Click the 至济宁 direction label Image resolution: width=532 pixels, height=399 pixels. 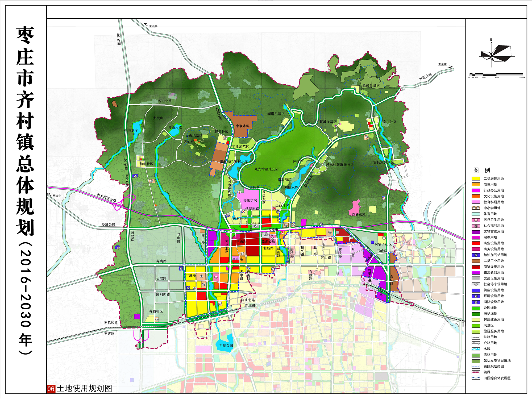(57, 196)
